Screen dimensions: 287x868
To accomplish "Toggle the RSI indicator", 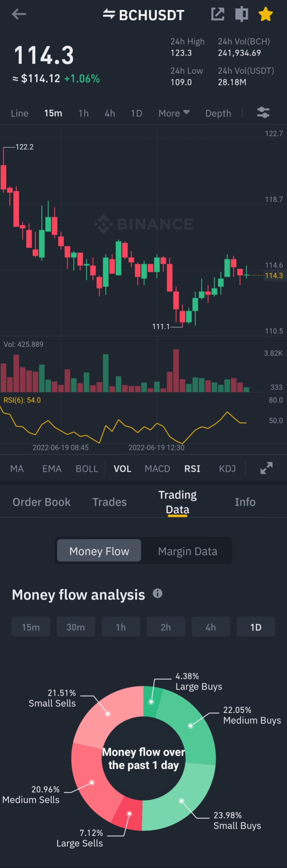I will [192, 469].
